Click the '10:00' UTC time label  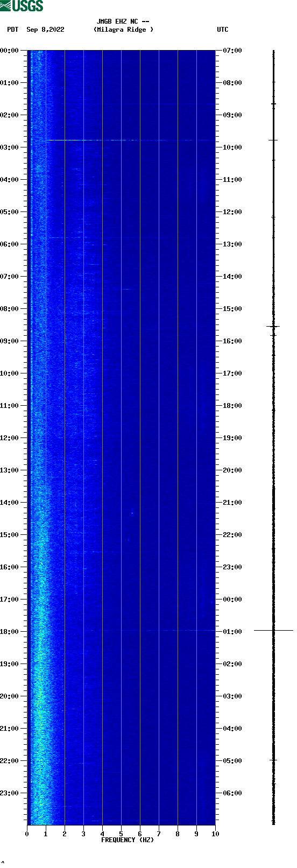click(232, 147)
